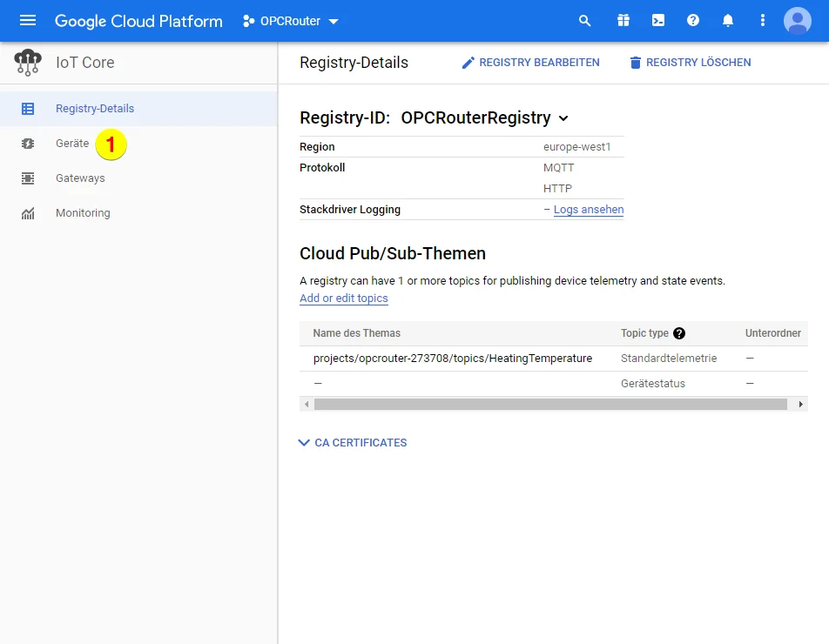Select Registry-Details in the sidebar
The height and width of the screenshot is (644, 829).
tap(138, 108)
